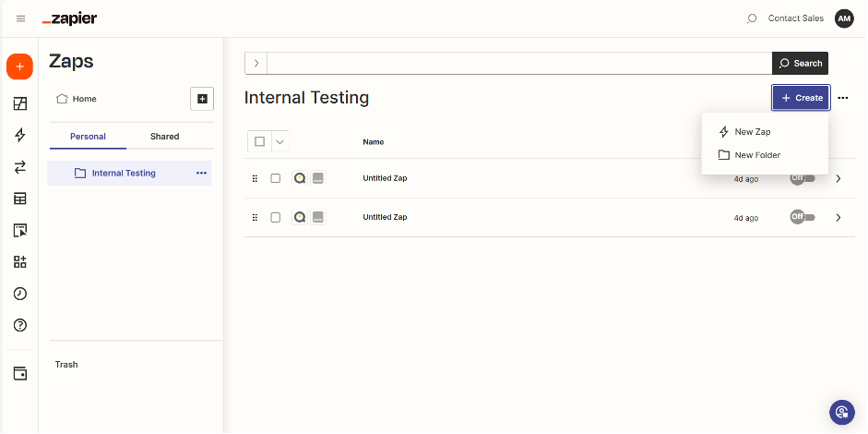The image size is (868, 434).
Task: Click the orange plus create button in sidebar
Action: (19, 67)
